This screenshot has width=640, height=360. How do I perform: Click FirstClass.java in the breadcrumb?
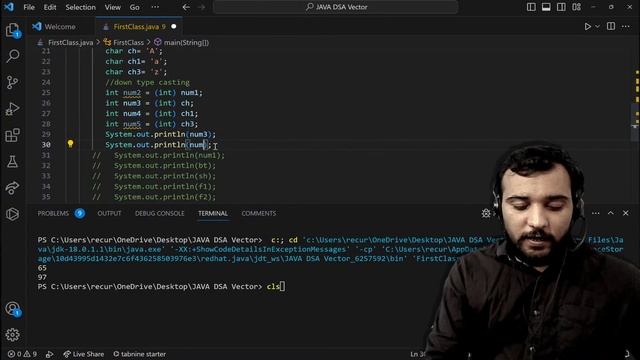coord(70,42)
